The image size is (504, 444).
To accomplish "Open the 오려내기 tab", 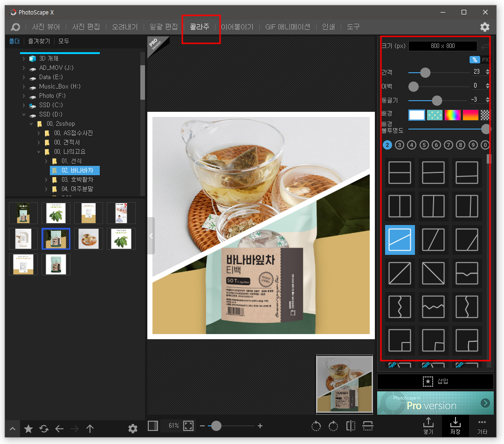I will pos(124,27).
